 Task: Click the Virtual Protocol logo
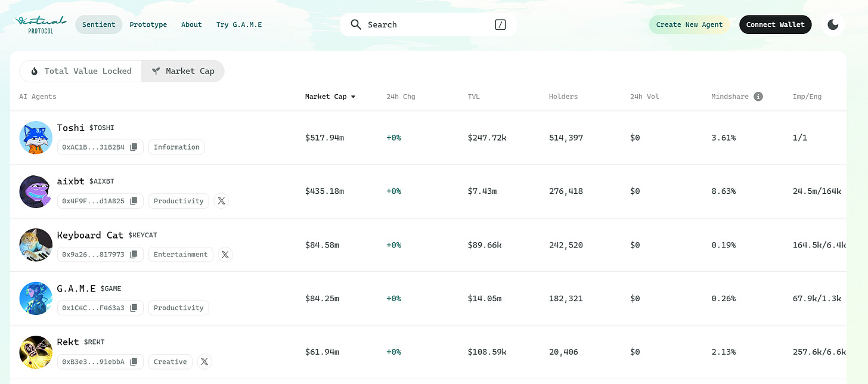coord(40,24)
